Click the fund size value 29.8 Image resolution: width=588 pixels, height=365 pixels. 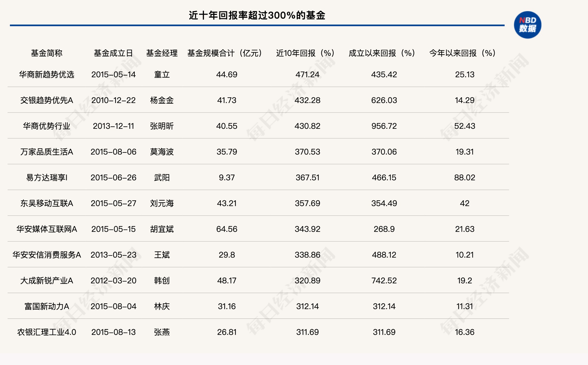coord(227,255)
